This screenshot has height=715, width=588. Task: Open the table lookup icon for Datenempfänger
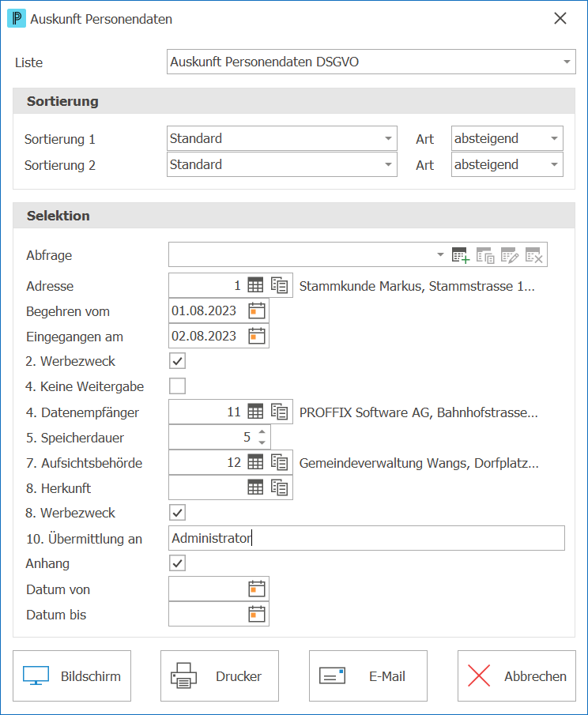click(x=255, y=412)
